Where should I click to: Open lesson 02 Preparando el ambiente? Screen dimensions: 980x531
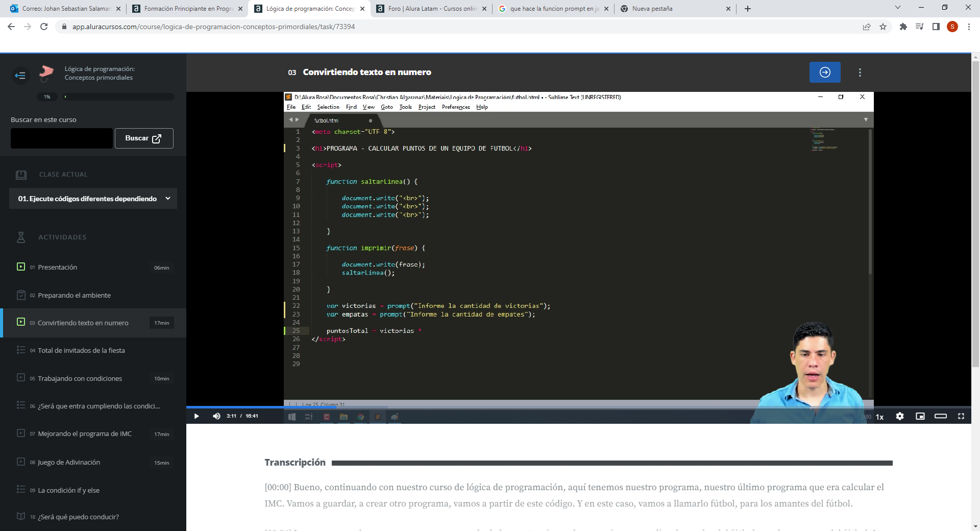[94, 295]
